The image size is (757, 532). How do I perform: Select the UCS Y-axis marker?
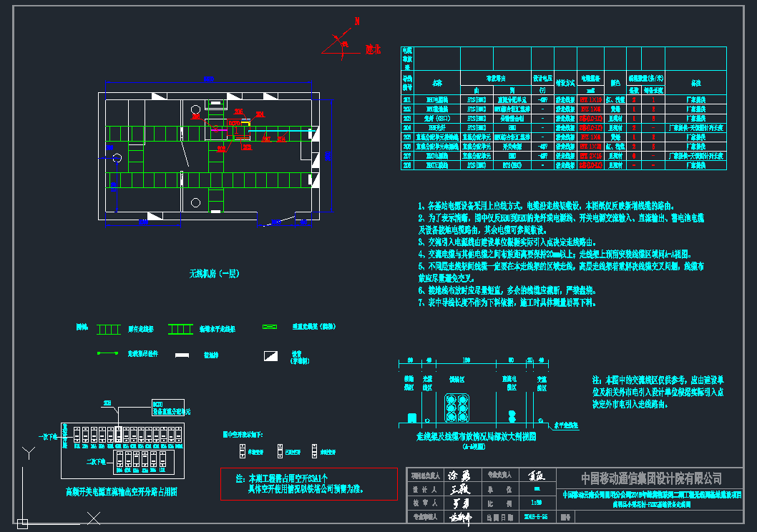pyautogui.click(x=28, y=452)
